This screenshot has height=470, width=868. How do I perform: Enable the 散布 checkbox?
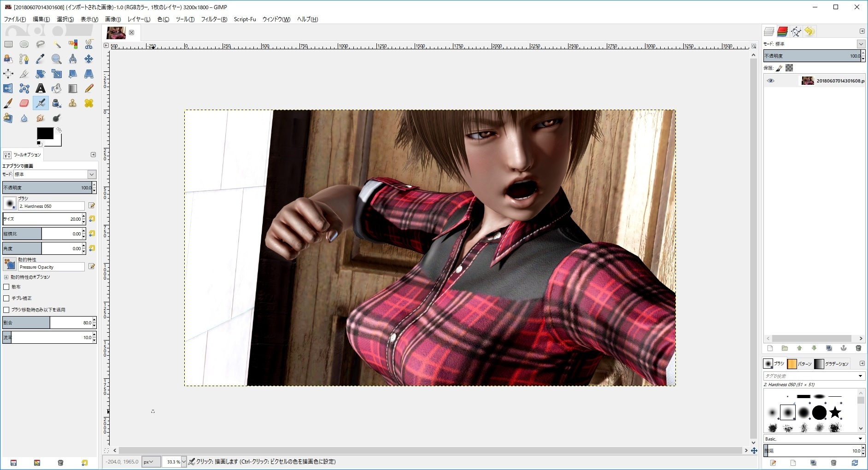click(6, 287)
